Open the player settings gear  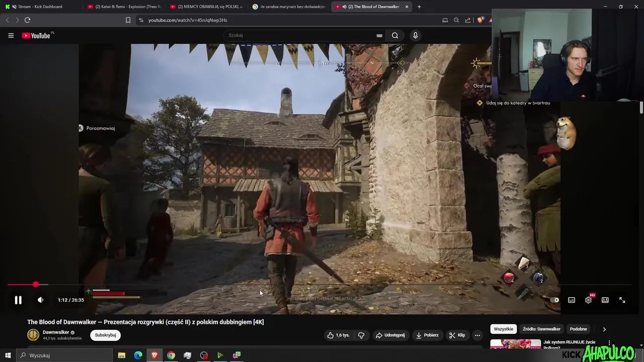tap(588, 300)
